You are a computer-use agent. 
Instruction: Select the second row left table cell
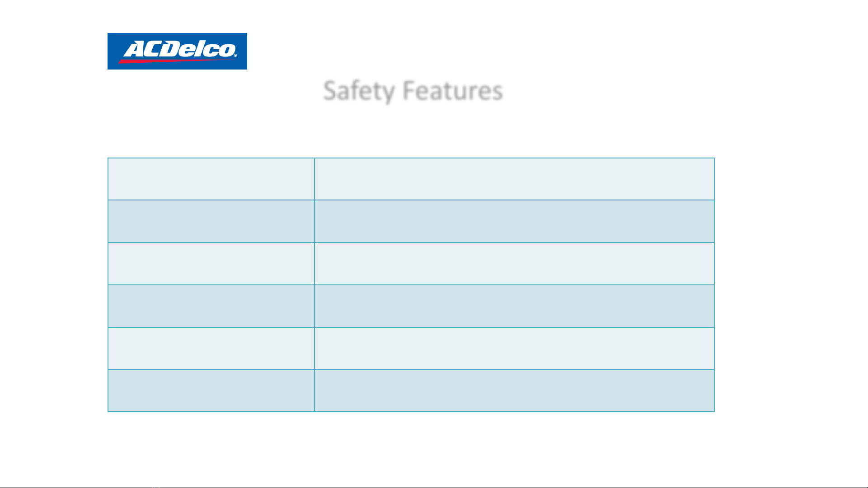click(211, 221)
